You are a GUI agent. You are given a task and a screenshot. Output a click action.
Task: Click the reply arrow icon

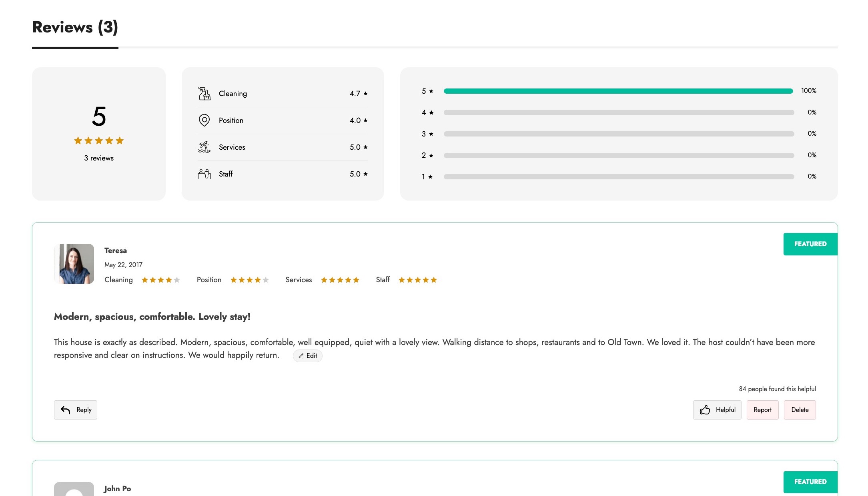[65, 410]
